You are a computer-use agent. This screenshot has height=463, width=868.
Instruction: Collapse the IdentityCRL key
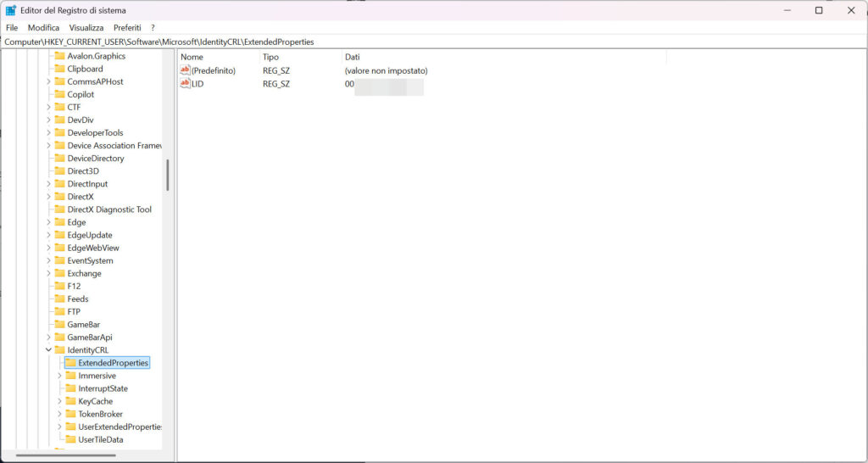pyautogui.click(x=48, y=349)
